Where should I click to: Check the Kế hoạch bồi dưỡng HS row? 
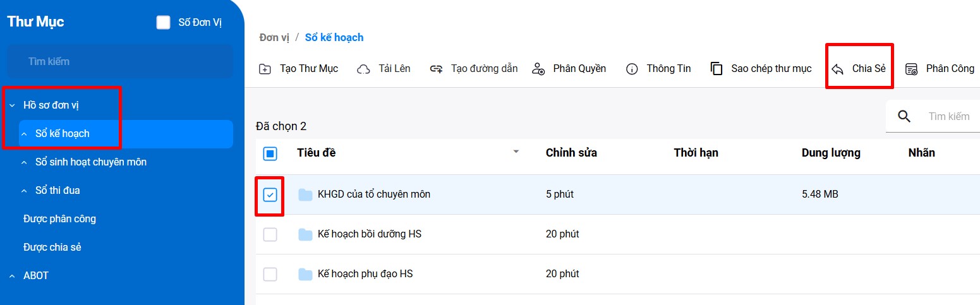(x=270, y=234)
